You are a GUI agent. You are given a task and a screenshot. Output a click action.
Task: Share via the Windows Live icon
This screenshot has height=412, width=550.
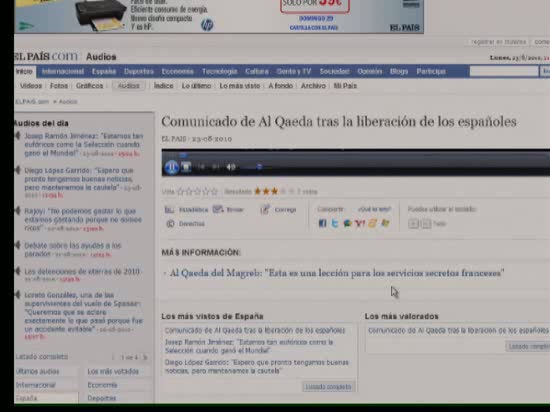[x=385, y=223]
